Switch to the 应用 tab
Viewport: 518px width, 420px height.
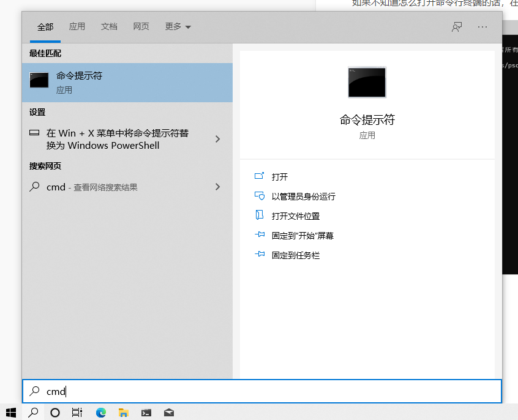point(77,26)
